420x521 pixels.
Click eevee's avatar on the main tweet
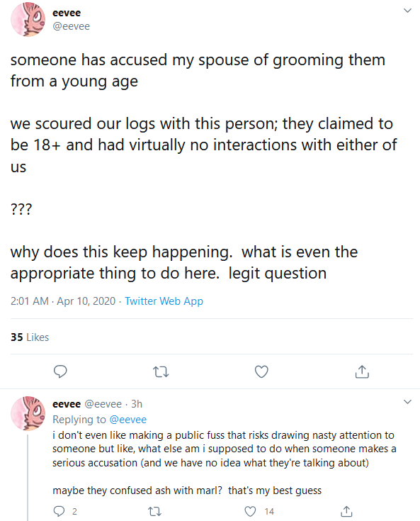coord(28,19)
